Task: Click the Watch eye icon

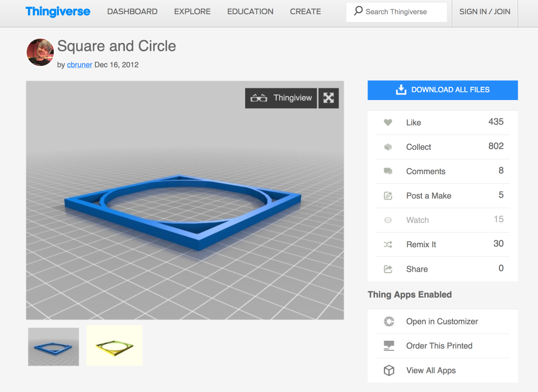Action: (x=388, y=220)
